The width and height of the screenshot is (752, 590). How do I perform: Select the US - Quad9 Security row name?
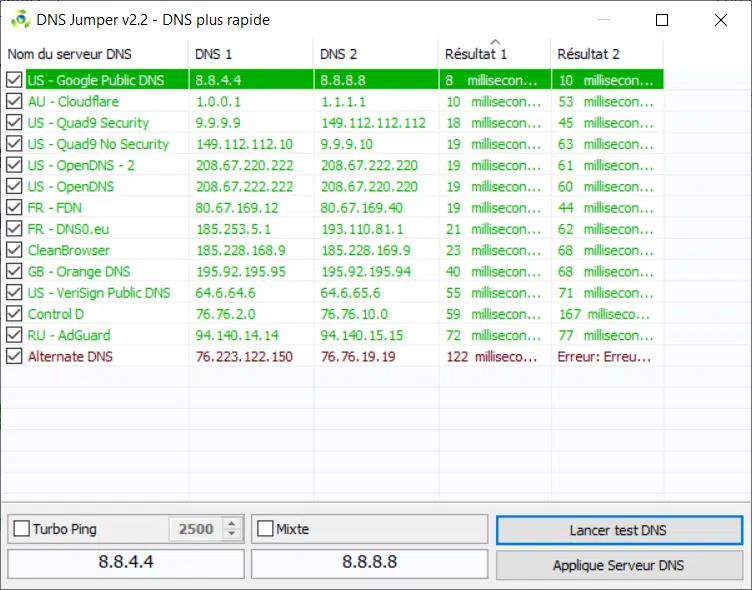click(88, 122)
